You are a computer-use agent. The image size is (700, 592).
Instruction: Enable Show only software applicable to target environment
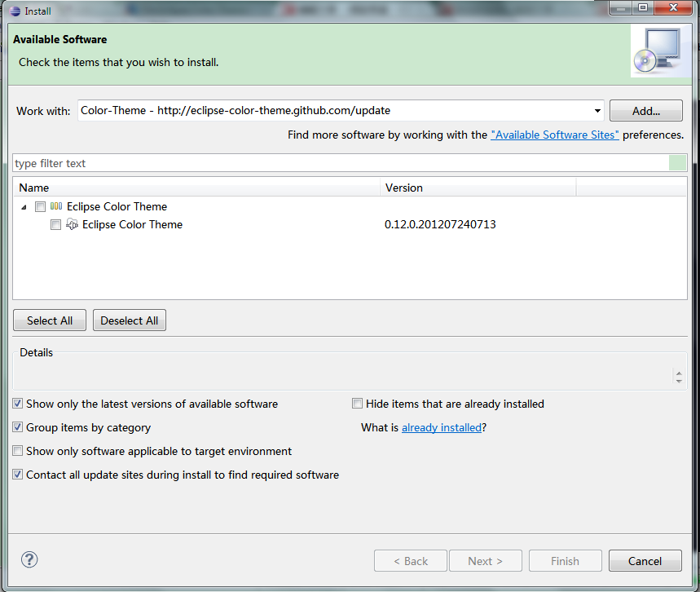[x=17, y=451]
